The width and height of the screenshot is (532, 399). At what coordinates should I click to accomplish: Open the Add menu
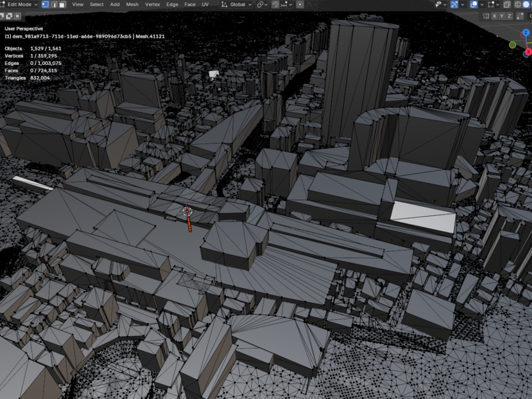[115, 4]
